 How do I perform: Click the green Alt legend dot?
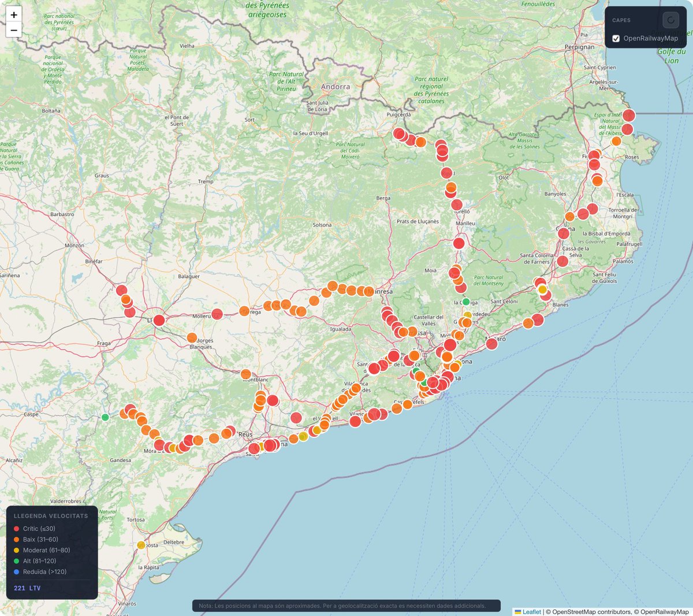click(17, 561)
